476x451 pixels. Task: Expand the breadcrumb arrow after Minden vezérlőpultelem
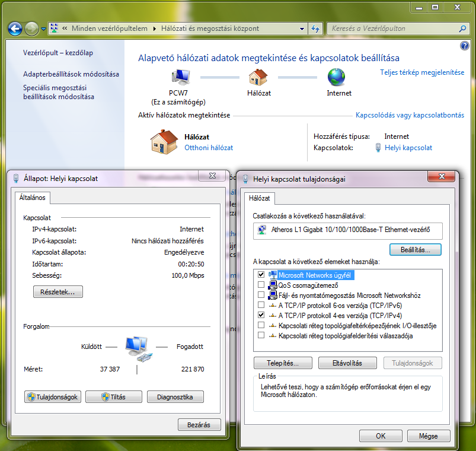[x=155, y=28]
